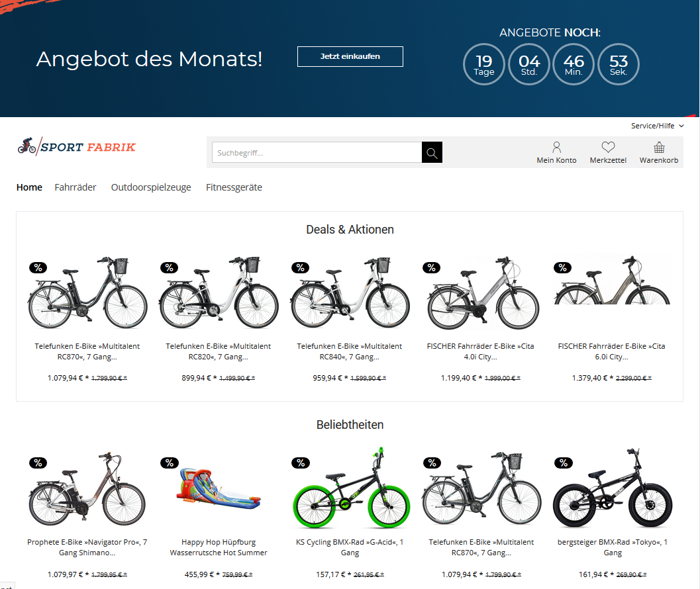700x589 pixels.
Task: Select the Telefunken RC820 white bike image
Action: [x=219, y=293]
